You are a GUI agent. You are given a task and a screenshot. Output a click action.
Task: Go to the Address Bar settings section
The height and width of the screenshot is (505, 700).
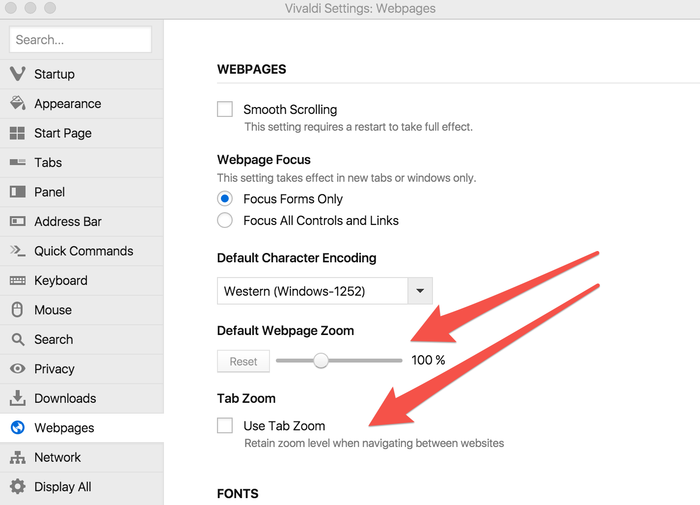coord(68,222)
